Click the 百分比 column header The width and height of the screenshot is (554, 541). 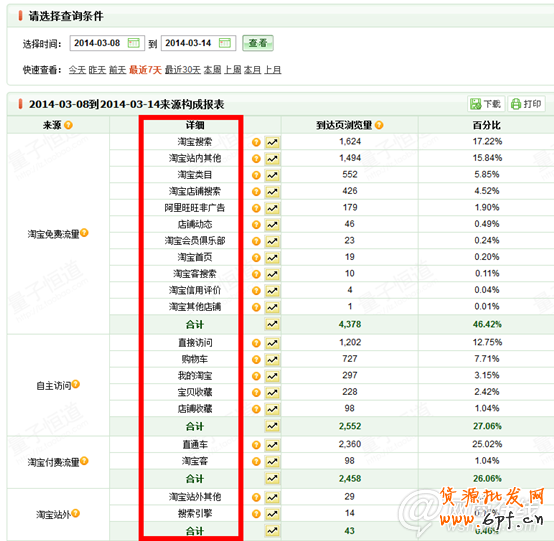487,125
